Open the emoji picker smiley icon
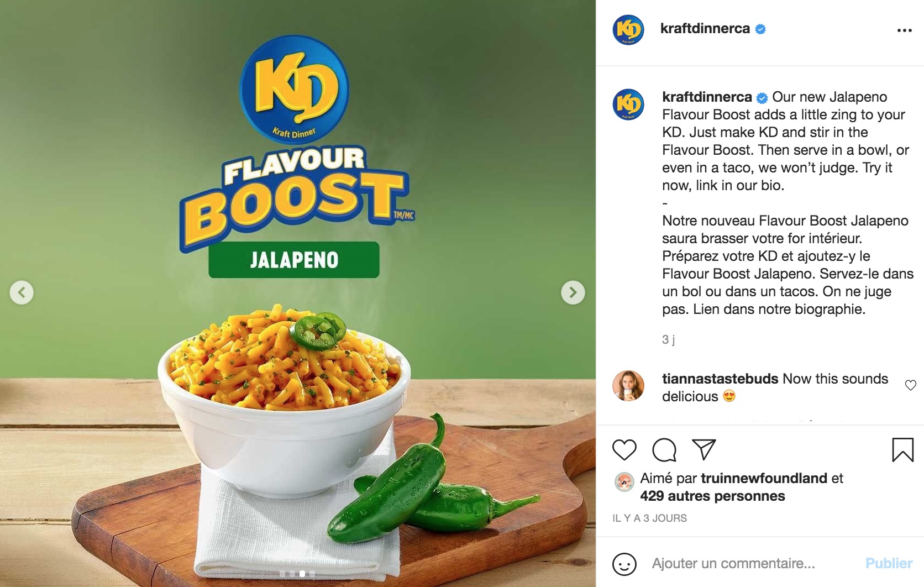Viewport: 924px width, 587px height. [x=624, y=564]
